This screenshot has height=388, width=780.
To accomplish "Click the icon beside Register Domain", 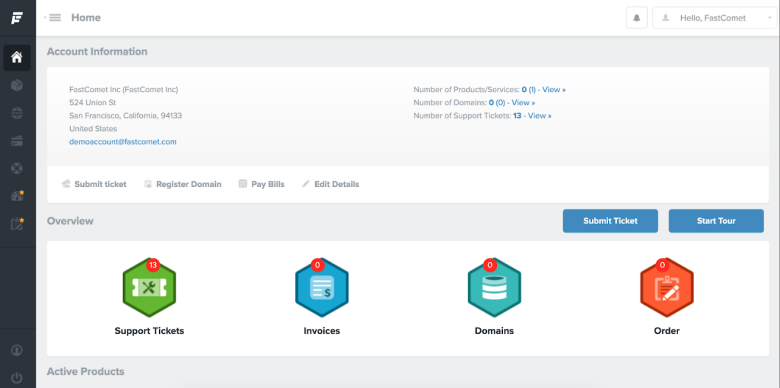I will (x=148, y=184).
